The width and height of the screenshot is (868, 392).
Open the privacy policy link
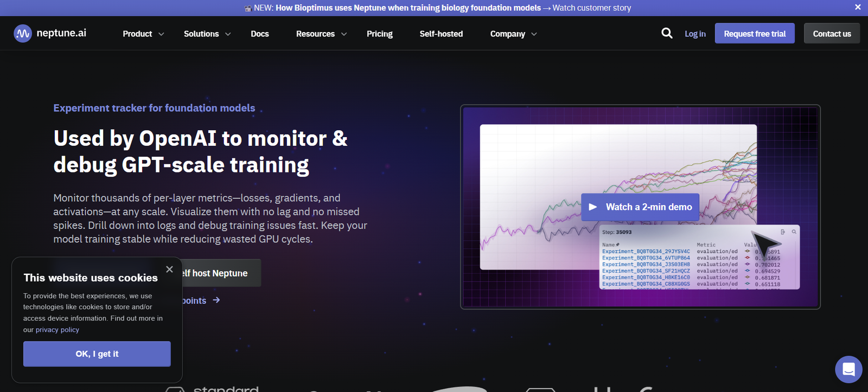58,330
